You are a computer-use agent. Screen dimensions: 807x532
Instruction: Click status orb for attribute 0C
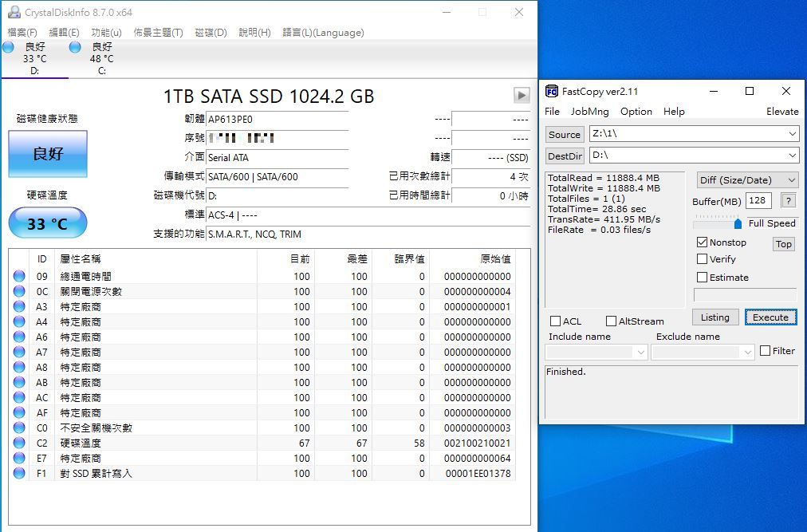point(19,291)
